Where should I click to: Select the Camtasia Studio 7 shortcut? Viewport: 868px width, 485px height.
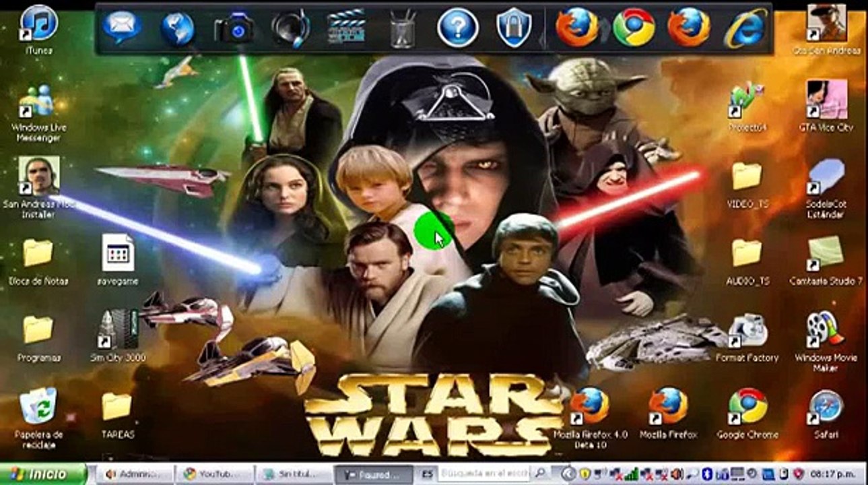[x=826, y=261]
